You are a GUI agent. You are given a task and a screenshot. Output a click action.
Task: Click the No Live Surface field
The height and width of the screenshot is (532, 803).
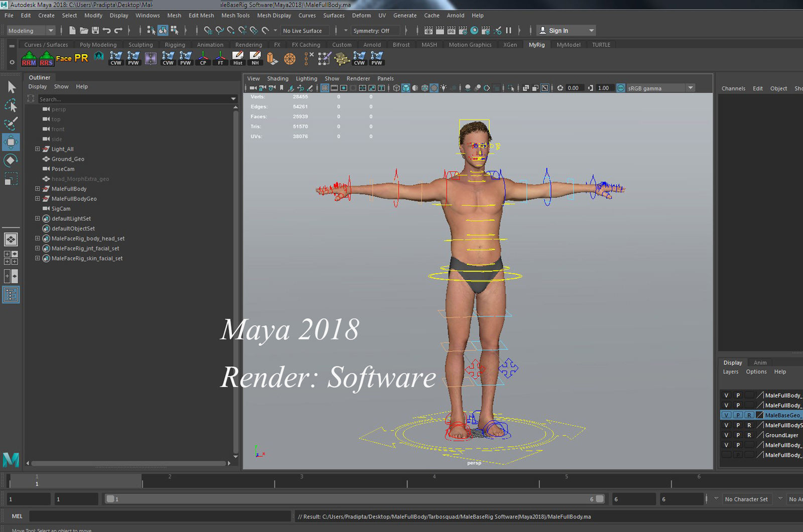(x=305, y=31)
